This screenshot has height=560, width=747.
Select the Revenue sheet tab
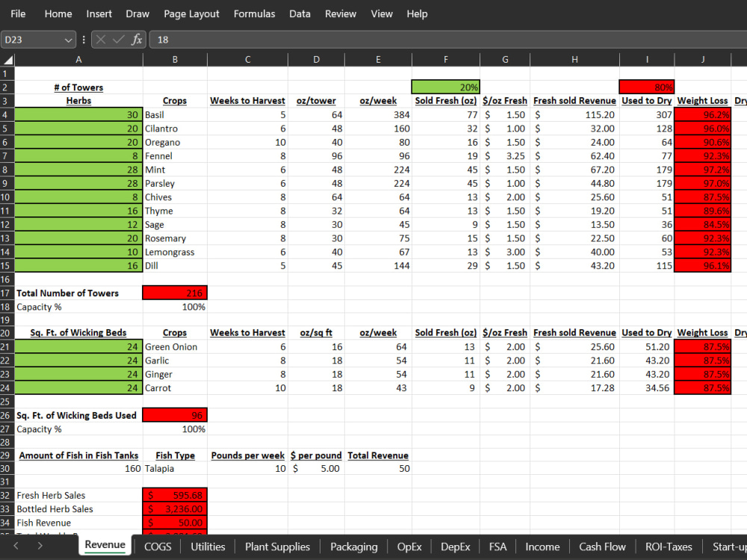tap(105, 544)
